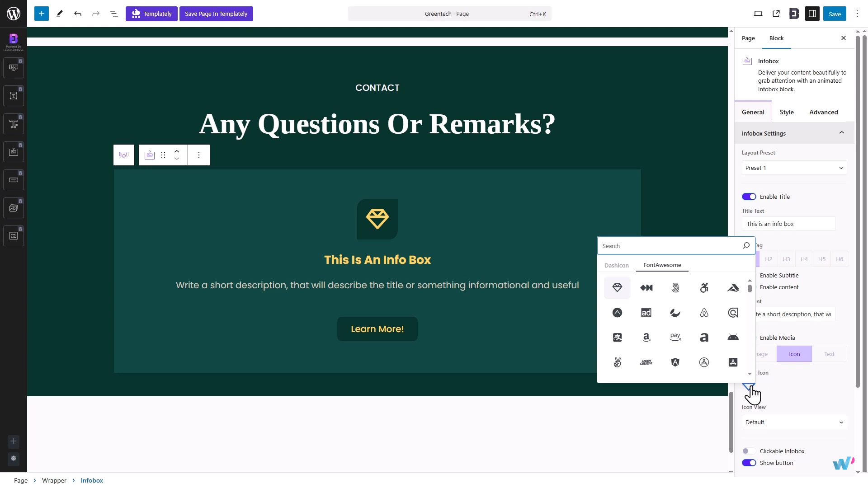This screenshot has width=868, height=488.
Task: Open block options three-dot menu in toolbar
Action: tap(199, 155)
